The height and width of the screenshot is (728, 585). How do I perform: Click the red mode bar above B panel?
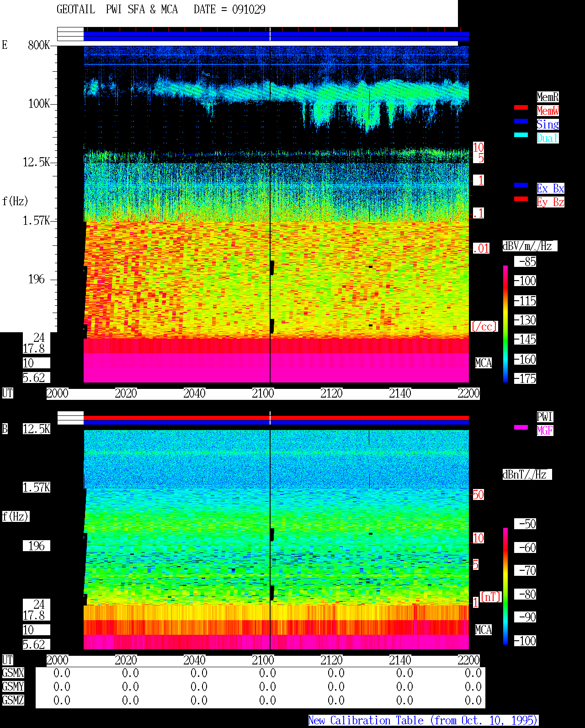pos(276,418)
